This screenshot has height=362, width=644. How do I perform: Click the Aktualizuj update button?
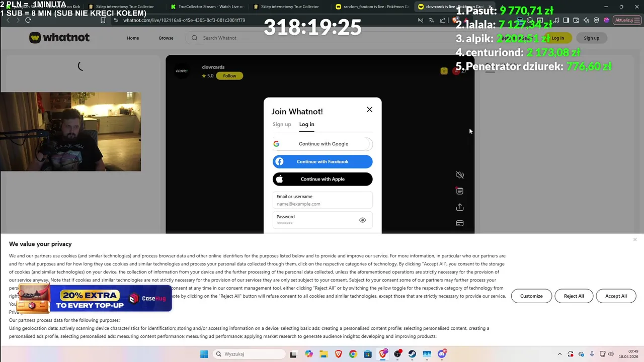coord(626,20)
